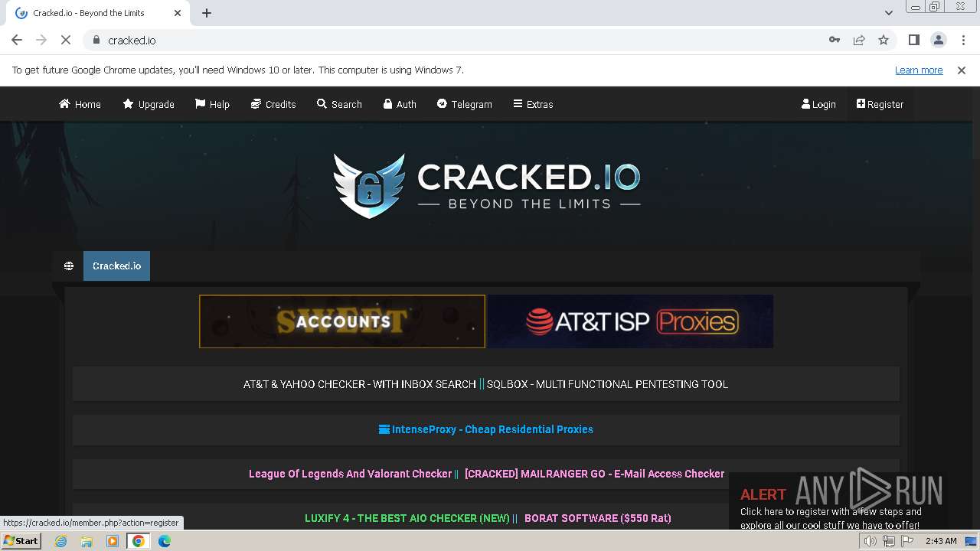Go to Home in site navbar
The height and width of the screenshot is (551, 980).
click(x=80, y=104)
